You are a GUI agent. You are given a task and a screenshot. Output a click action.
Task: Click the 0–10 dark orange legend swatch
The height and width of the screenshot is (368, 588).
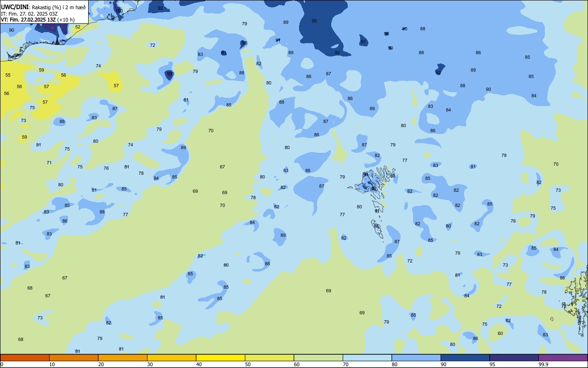tap(25, 357)
